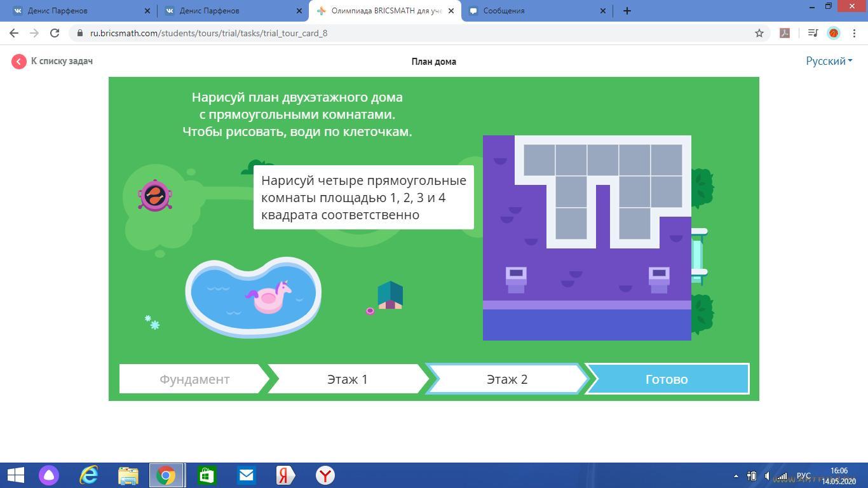Bookmark this page with the star icon
This screenshot has width=868, height=488.
tap(759, 33)
